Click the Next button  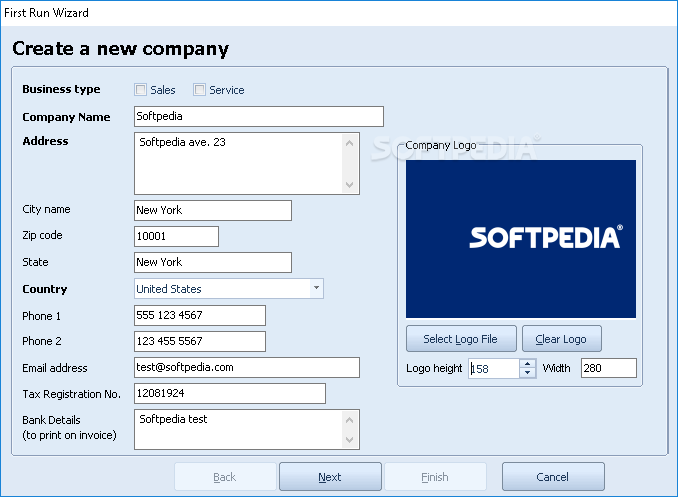pyautogui.click(x=330, y=477)
